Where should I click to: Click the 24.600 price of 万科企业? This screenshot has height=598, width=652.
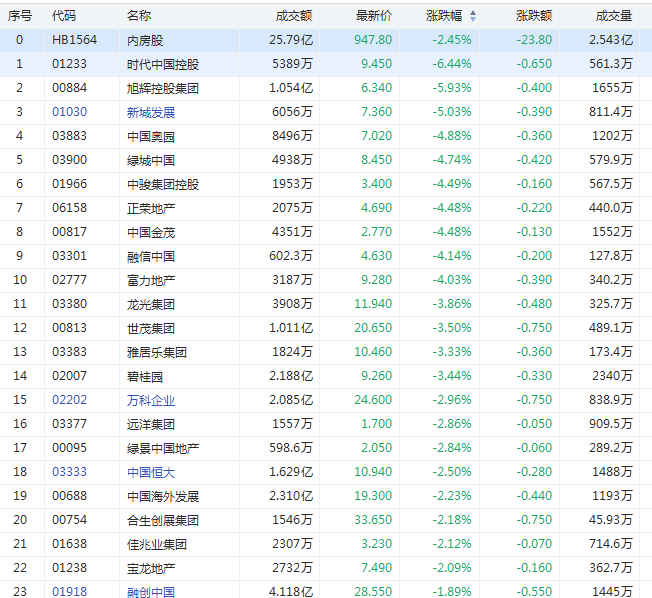click(x=373, y=400)
